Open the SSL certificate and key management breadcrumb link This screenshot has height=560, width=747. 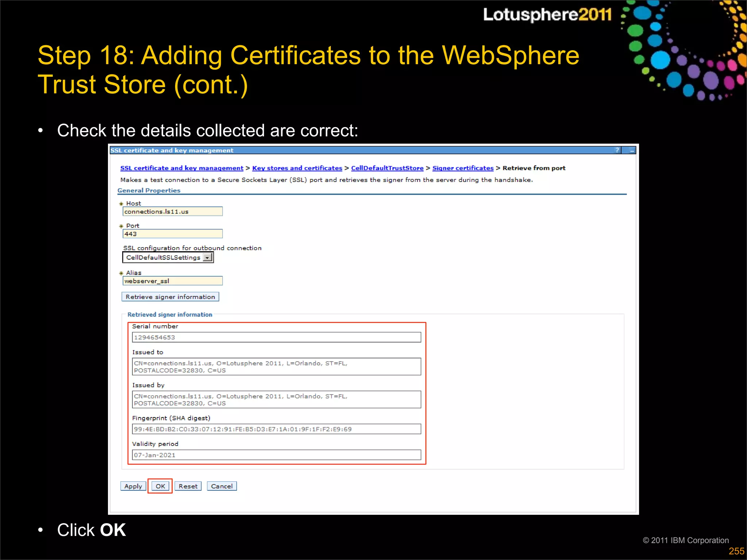[182, 168]
